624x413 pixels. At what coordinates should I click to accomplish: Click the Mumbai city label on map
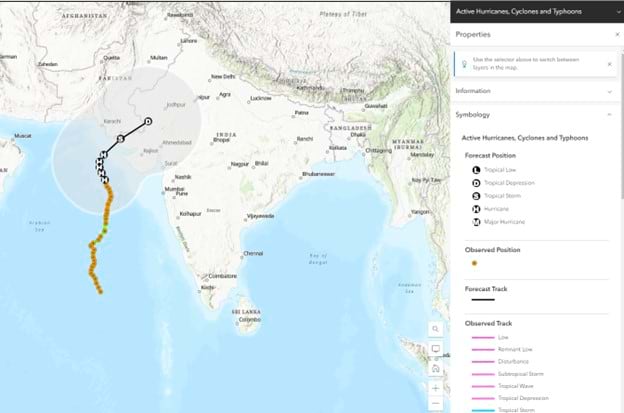pos(174,189)
